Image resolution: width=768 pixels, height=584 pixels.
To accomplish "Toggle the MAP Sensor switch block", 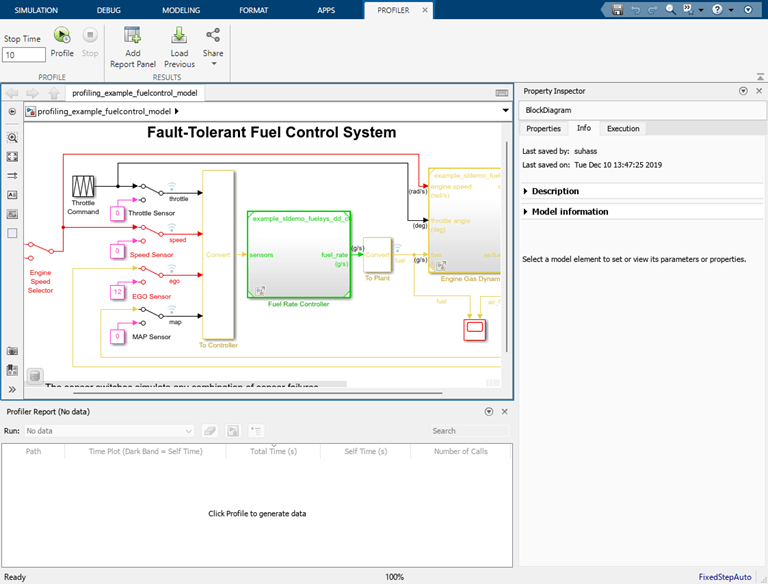I will pos(151,311).
